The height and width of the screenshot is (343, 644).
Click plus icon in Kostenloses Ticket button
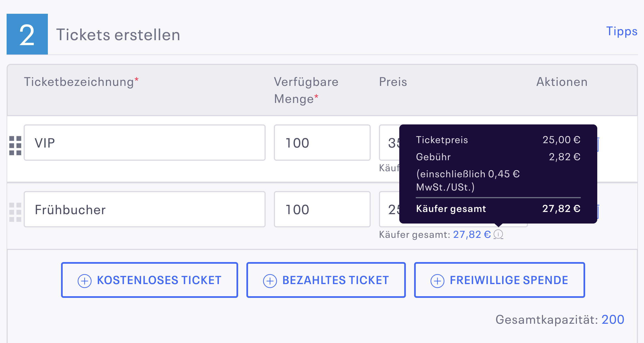click(85, 281)
